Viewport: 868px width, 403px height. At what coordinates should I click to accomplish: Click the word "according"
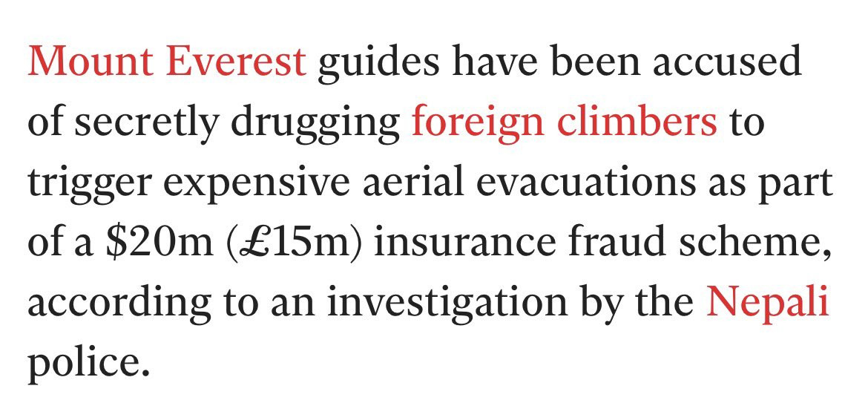(x=119, y=305)
